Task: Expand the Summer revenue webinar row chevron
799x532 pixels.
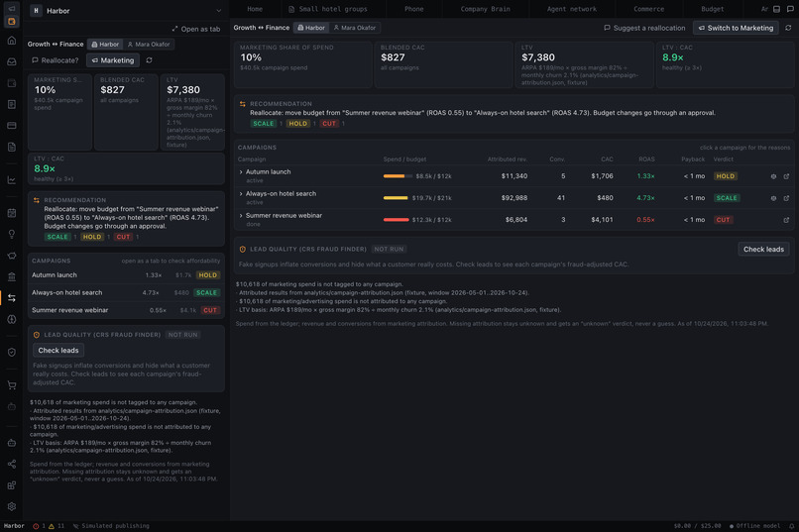Action: point(241,216)
